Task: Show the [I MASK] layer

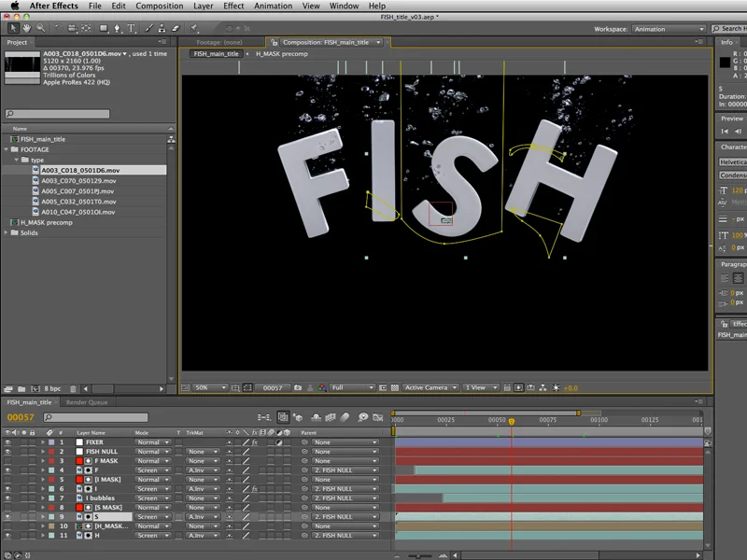Action: coord(7,480)
